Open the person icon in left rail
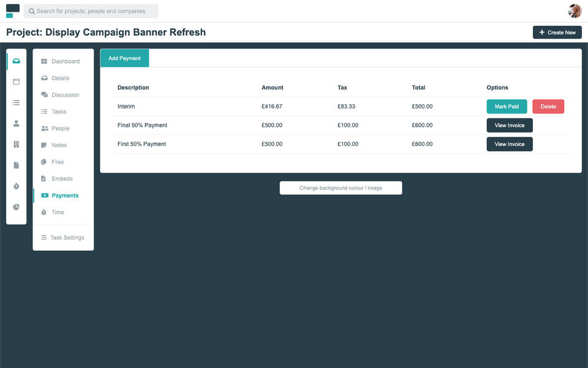 pyautogui.click(x=17, y=123)
